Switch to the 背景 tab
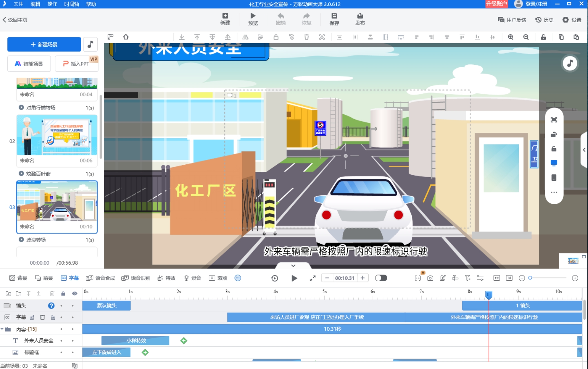Image resolution: width=588 pixels, height=369 pixels. [18, 278]
